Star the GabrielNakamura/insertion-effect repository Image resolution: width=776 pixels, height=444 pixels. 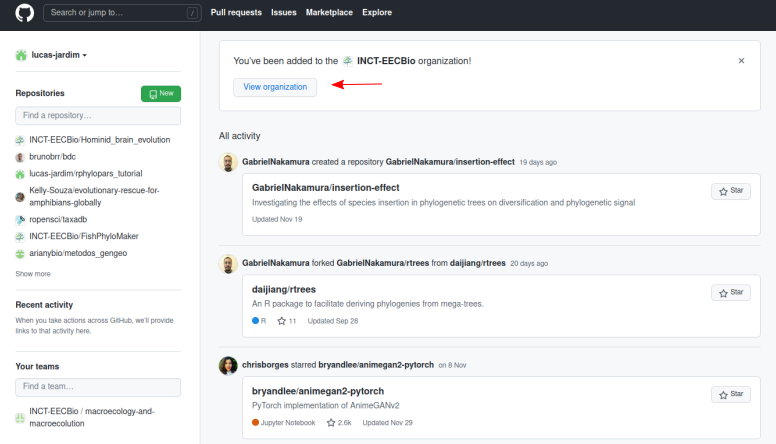(730, 191)
